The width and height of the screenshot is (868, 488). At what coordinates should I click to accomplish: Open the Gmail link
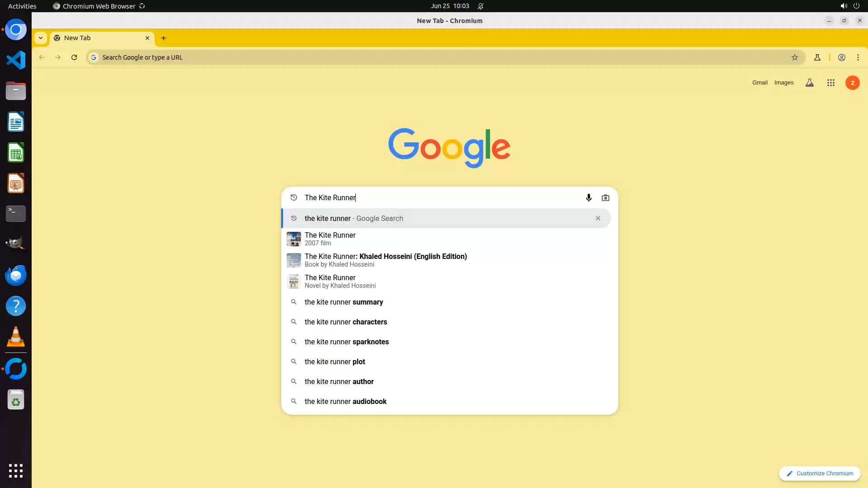[x=759, y=83]
